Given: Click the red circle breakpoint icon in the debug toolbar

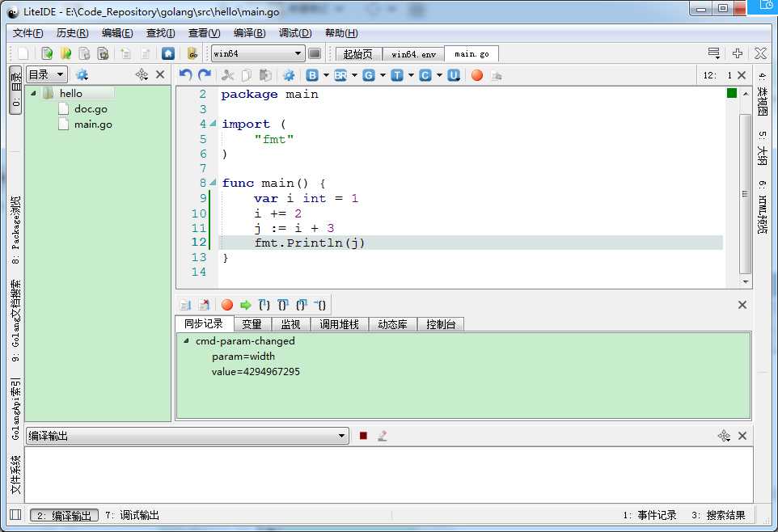Looking at the screenshot, I should pos(226,305).
